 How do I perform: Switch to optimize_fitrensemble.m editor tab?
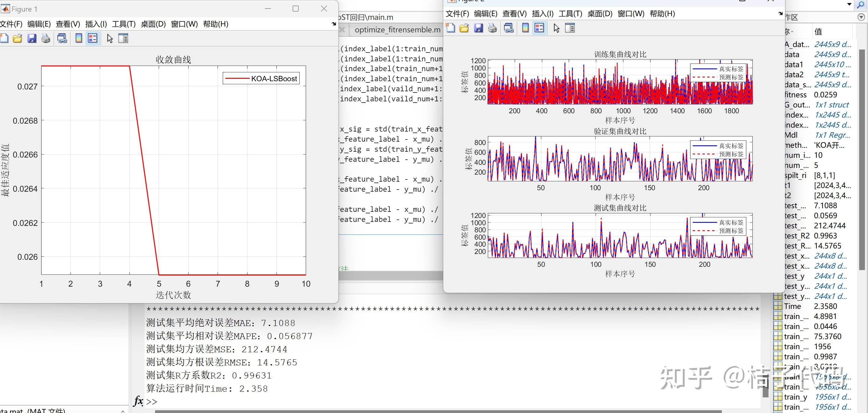tap(397, 30)
